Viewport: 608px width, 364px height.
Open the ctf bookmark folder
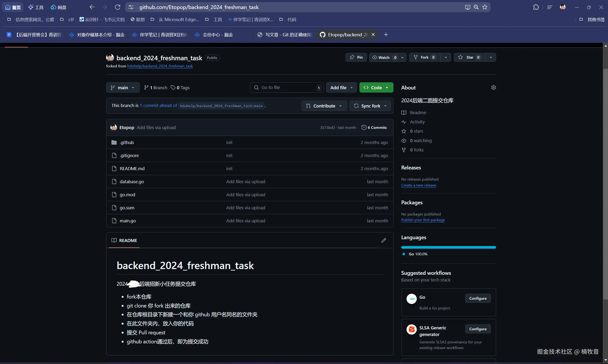67,19
